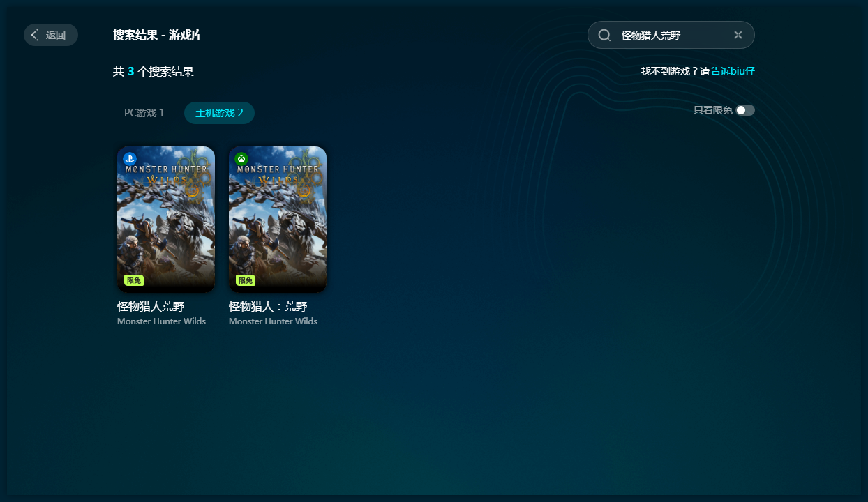Click the PlayStation logo badge
868x502 pixels.
coord(130,159)
